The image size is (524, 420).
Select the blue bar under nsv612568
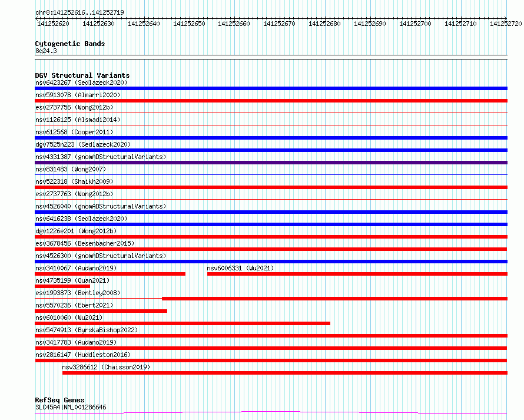tap(271, 138)
